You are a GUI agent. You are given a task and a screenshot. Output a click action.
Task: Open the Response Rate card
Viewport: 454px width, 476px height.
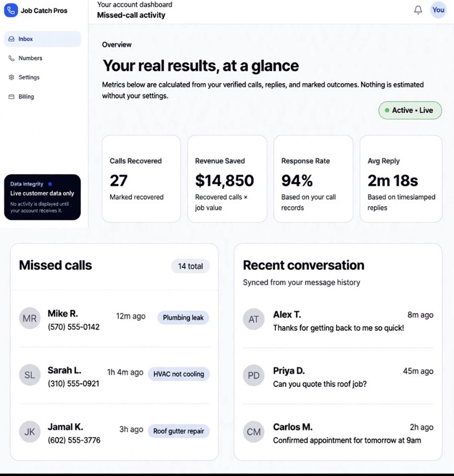(x=313, y=179)
